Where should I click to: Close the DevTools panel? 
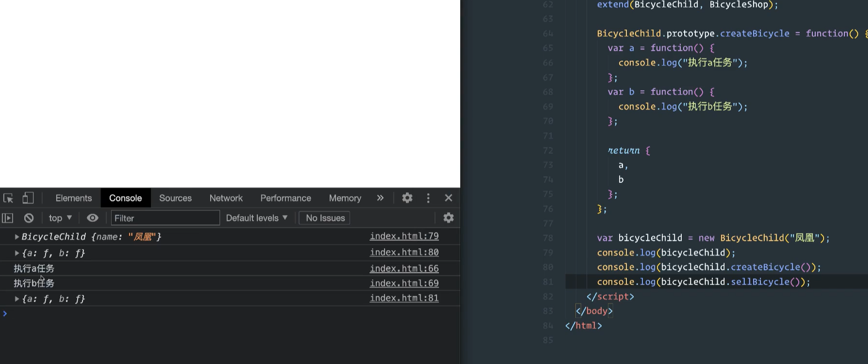click(449, 198)
